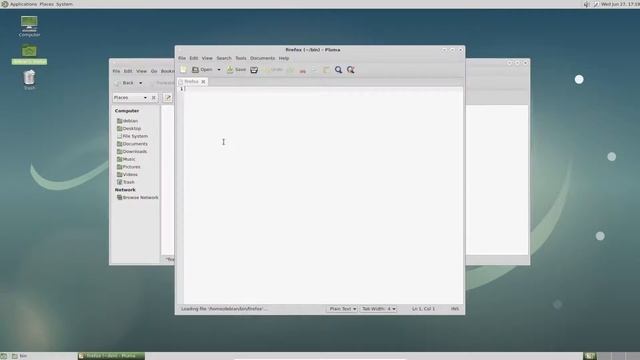Click inside the Pluma text editing area
The width and height of the screenshot is (640, 360).
tap(323, 195)
